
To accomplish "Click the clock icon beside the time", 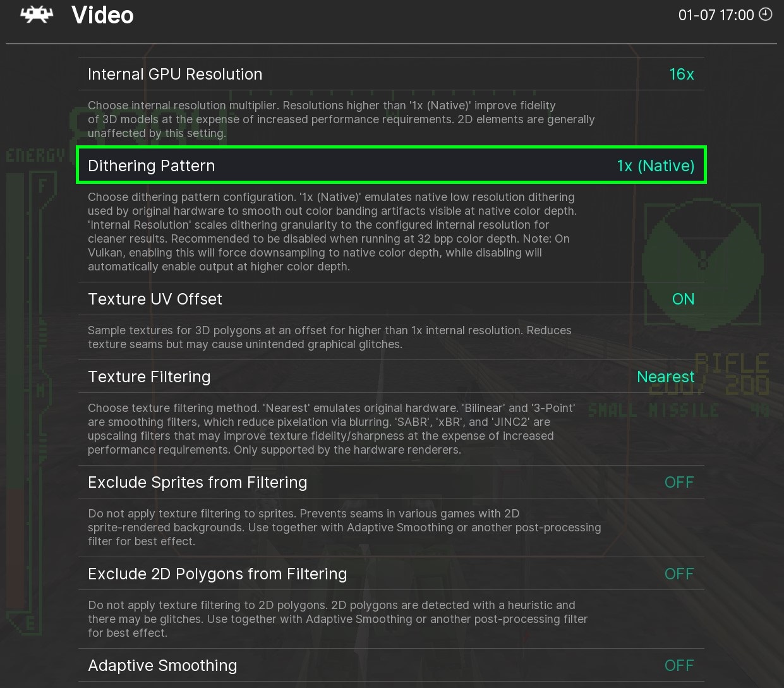I will pos(766,15).
